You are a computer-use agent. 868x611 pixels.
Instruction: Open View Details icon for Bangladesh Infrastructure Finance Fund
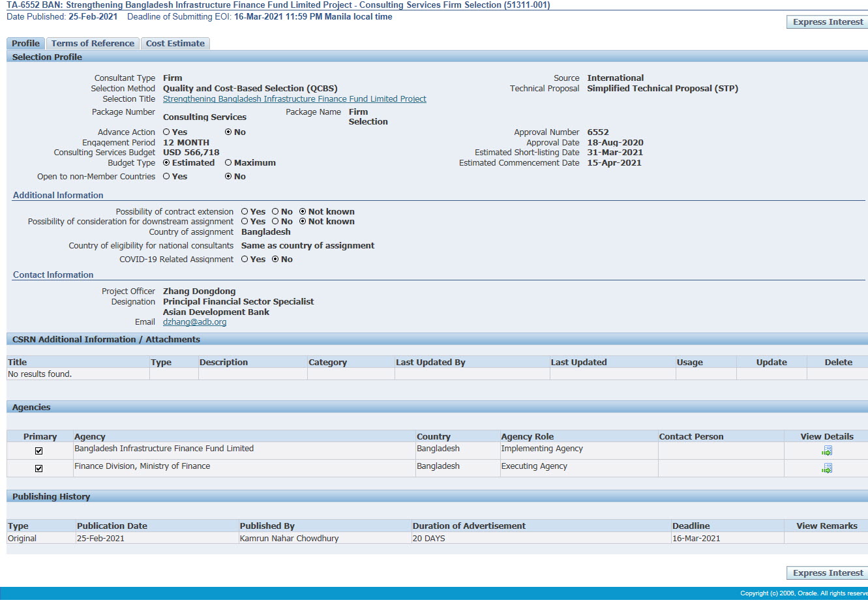pos(827,451)
